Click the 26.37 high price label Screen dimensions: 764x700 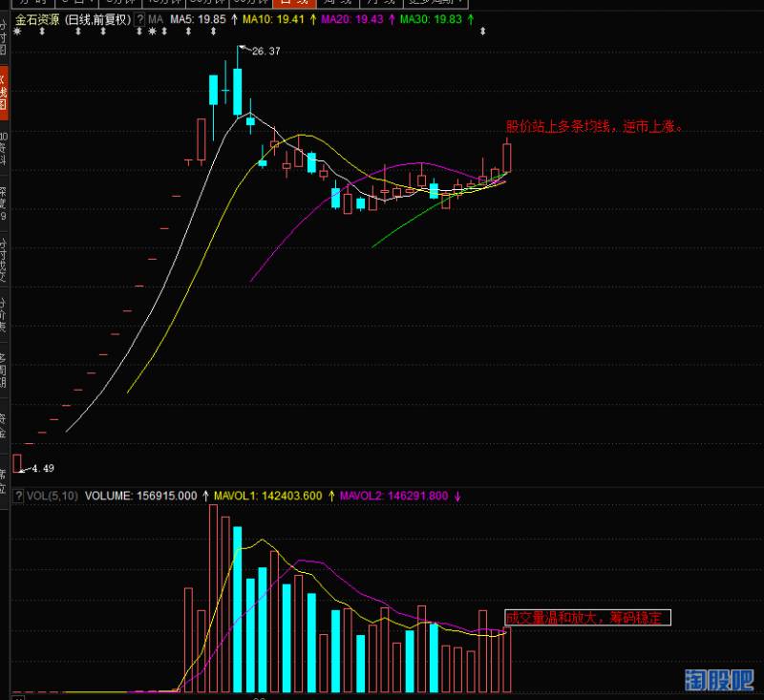[266, 52]
